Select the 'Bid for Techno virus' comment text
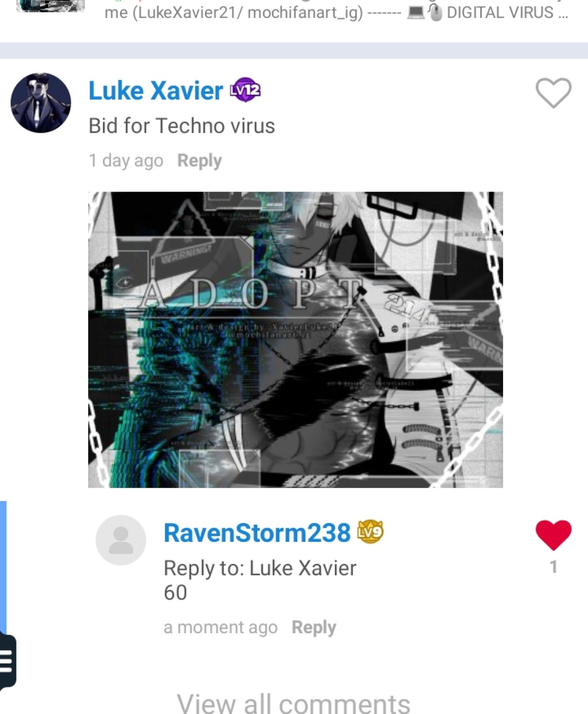 click(182, 126)
